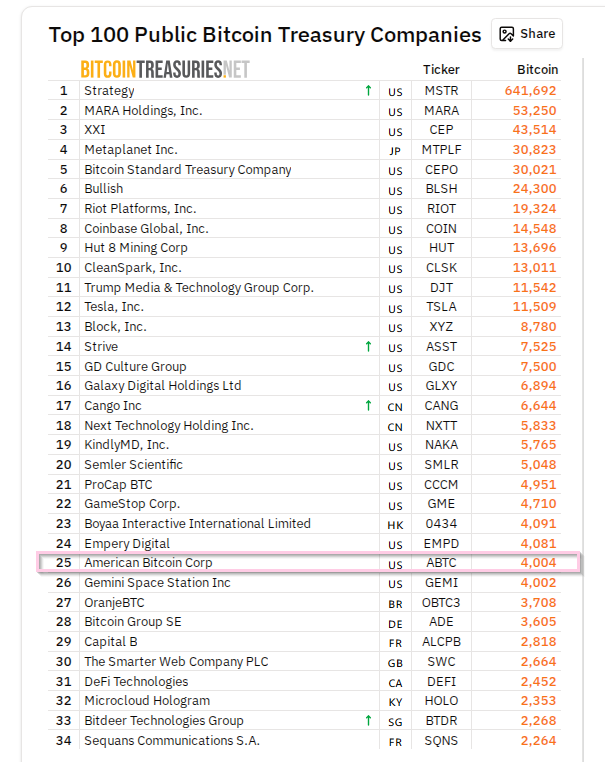Image resolution: width=605 pixels, height=762 pixels.
Task: Click the green arrow beside Bitdeer Technologies Group
Action: [368, 721]
